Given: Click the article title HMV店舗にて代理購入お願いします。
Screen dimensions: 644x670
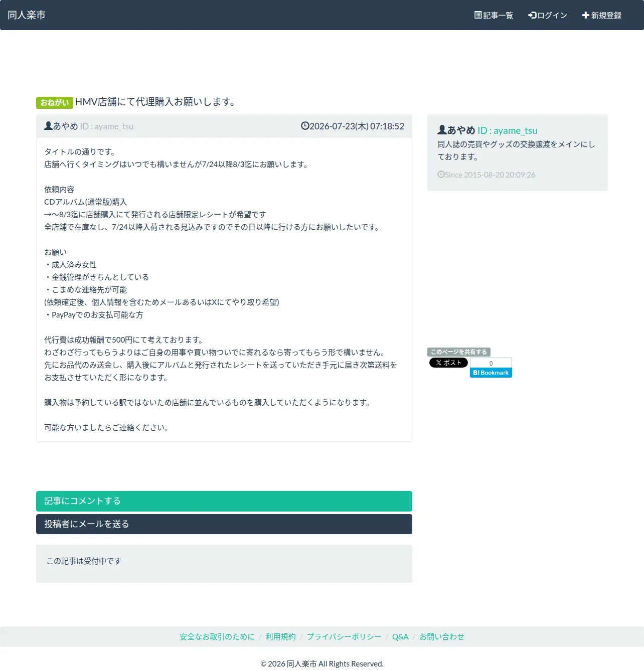Looking at the screenshot, I should point(155,102).
